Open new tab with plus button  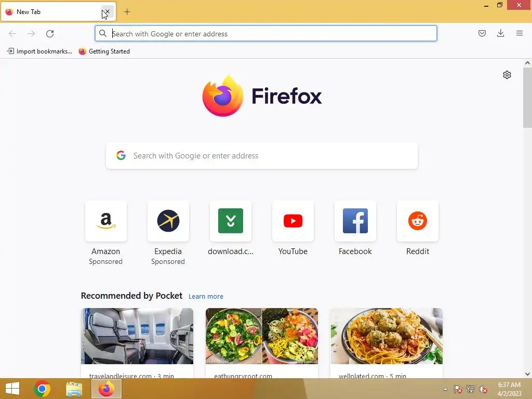pos(127,12)
